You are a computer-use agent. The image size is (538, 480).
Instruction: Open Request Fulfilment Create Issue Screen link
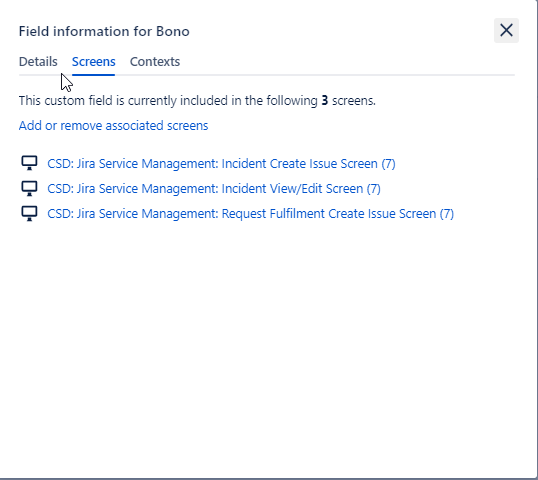[250, 214]
